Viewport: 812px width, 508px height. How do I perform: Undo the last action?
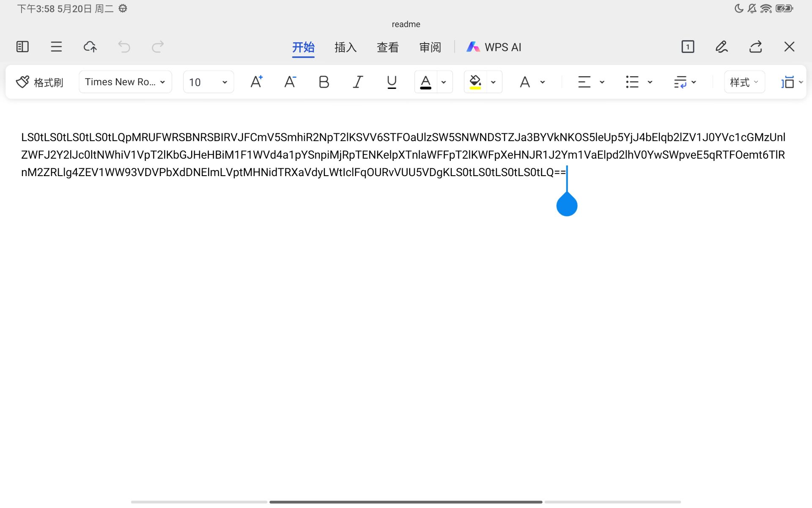124,47
